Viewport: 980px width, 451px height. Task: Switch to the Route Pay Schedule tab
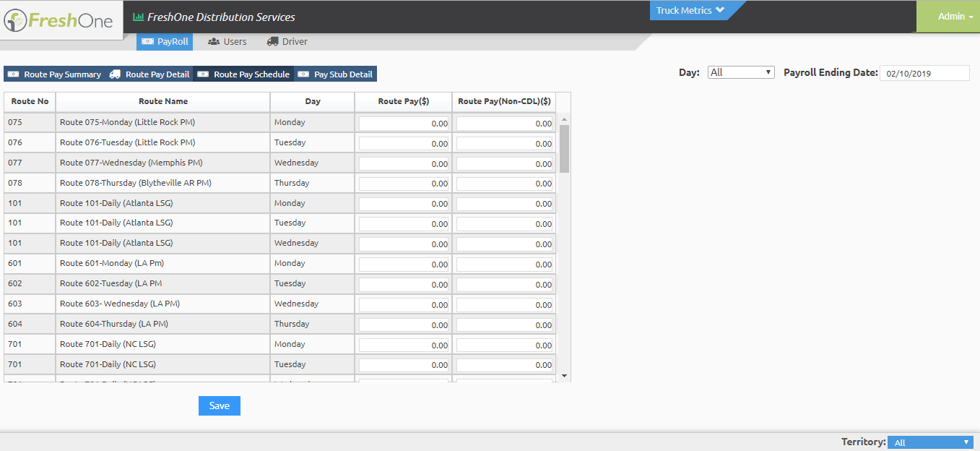(x=244, y=74)
